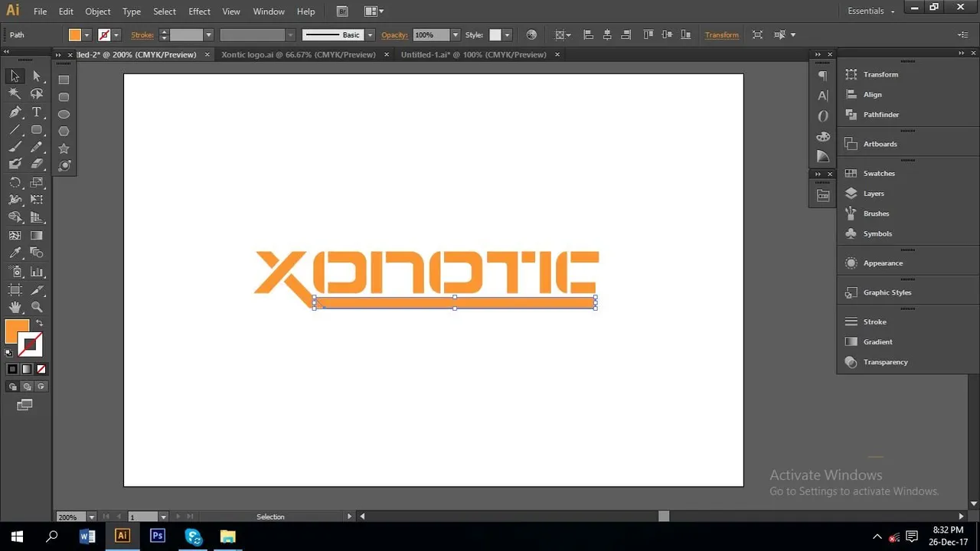Pick the Star tool in floating panel
This screenshot has height=551, width=980.
coord(64,148)
